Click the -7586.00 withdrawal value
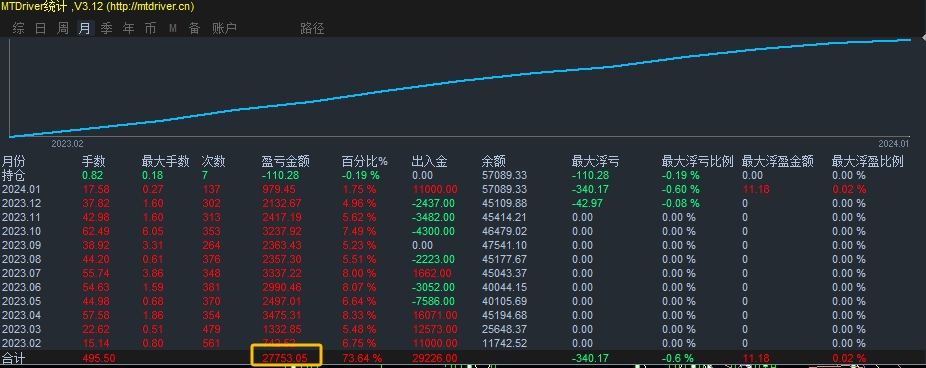This screenshot has height=368, width=926. point(434,301)
